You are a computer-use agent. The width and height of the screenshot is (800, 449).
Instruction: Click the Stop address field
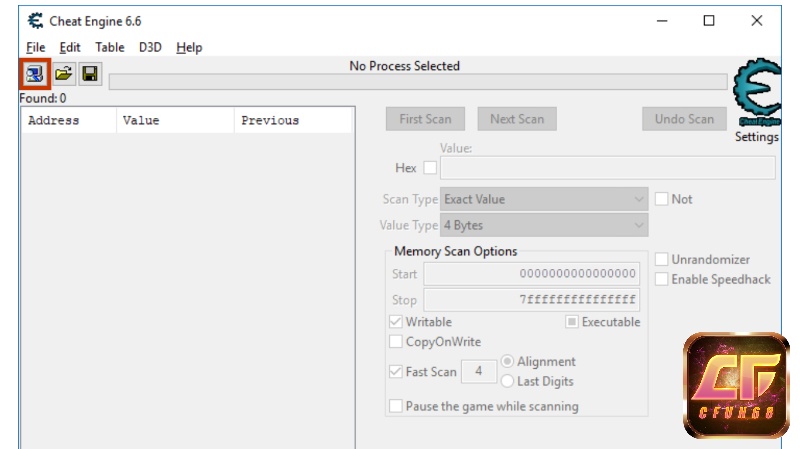tap(532, 300)
